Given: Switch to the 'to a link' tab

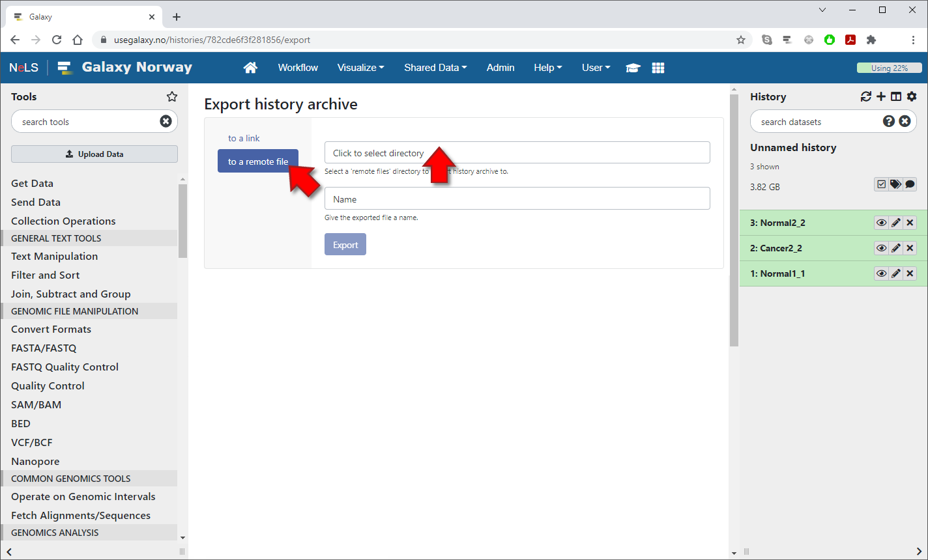Looking at the screenshot, I should point(244,138).
